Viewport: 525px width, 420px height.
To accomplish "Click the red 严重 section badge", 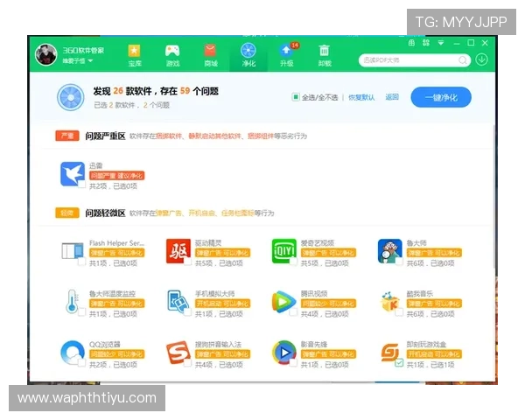I will click(67, 136).
